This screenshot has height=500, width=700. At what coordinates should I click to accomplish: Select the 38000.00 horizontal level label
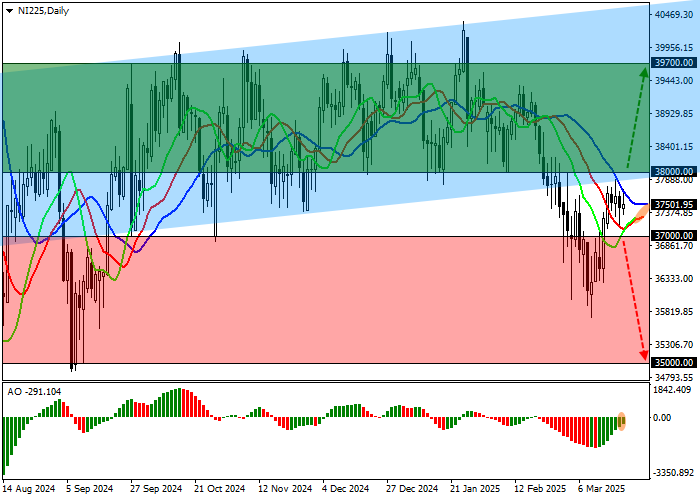[673, 172]
